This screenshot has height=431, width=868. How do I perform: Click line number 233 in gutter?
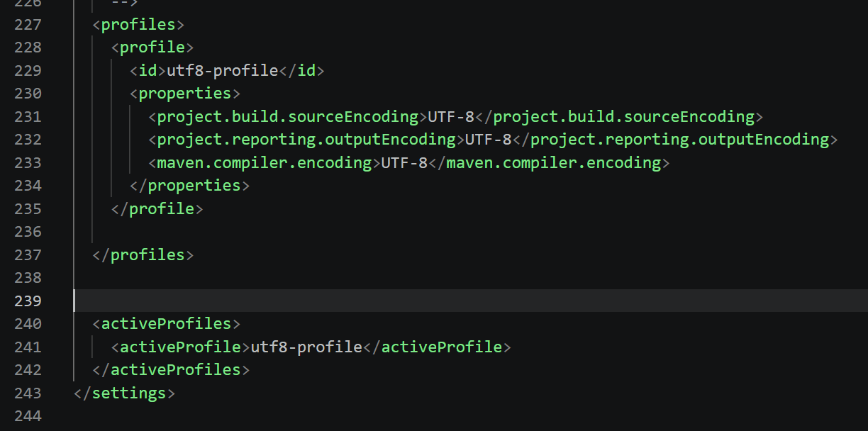(x=28, y=163)
